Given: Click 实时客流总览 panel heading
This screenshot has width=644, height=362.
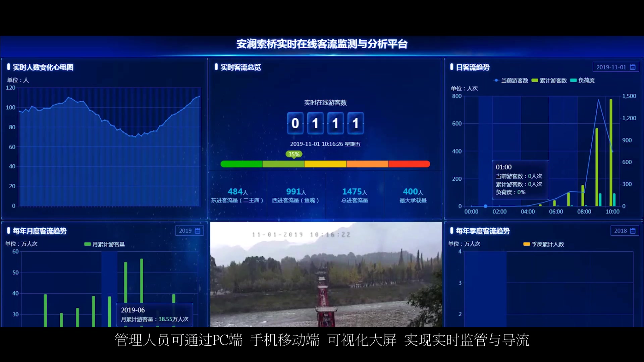Looking at the screenshot, I should [240, 67].
